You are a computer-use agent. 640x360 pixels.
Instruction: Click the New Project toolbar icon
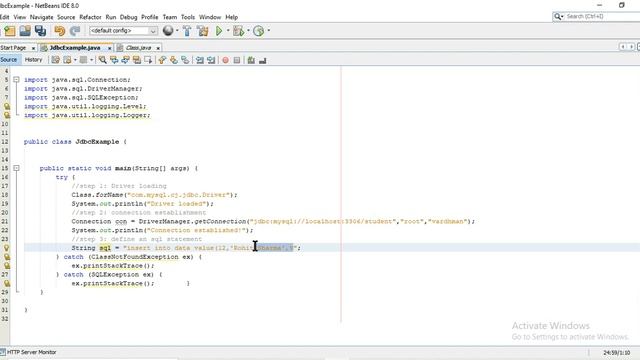click(x=9, y=31)
